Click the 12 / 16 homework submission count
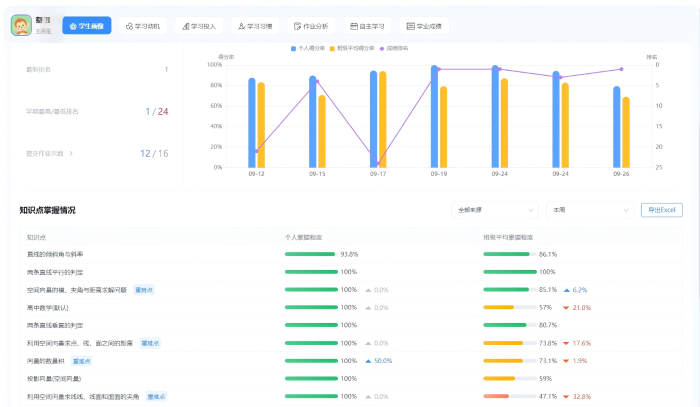 [154, 153]
